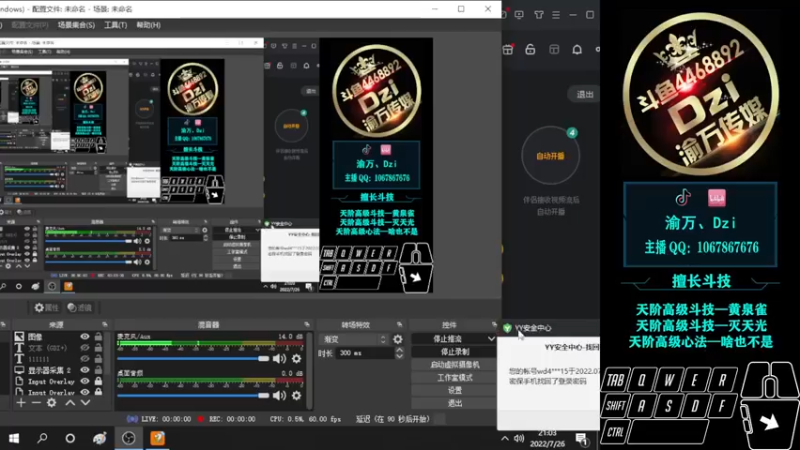Toggle lock for 图像 source
The height and width of the screenshot is (450, 800).
[x=98, y=336]
